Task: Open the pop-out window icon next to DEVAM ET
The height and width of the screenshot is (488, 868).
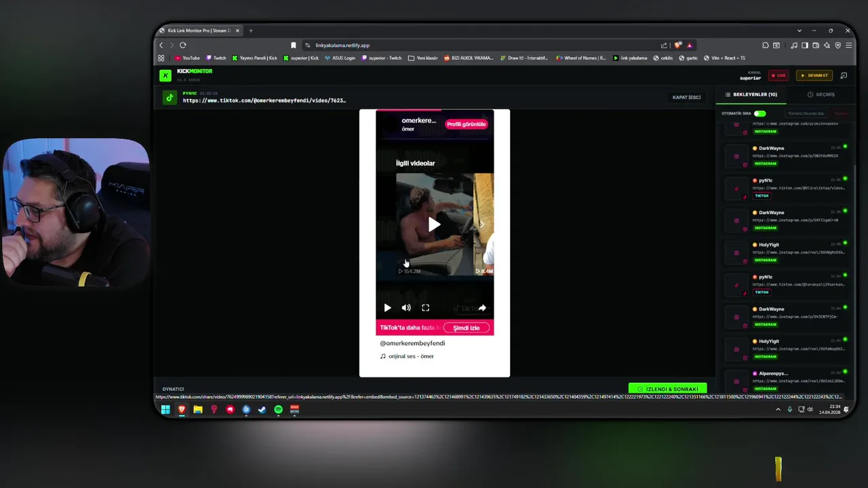Action: click(x=844, y=75)
